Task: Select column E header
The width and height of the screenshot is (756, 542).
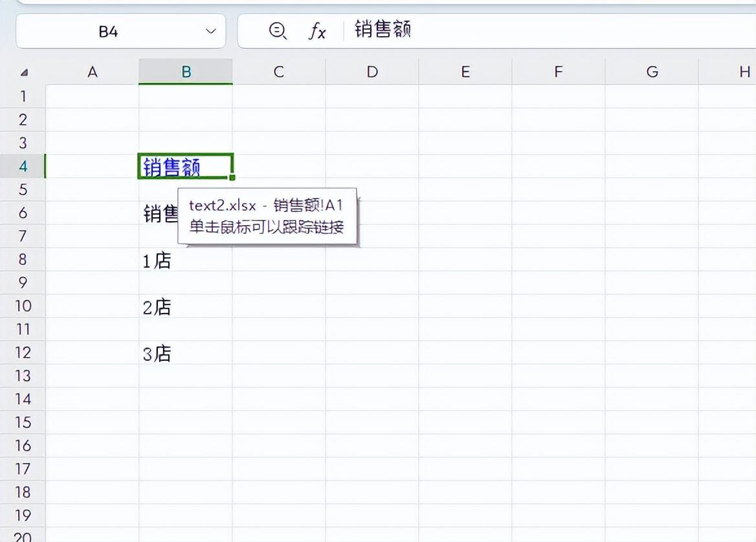Action: (465, 72)
